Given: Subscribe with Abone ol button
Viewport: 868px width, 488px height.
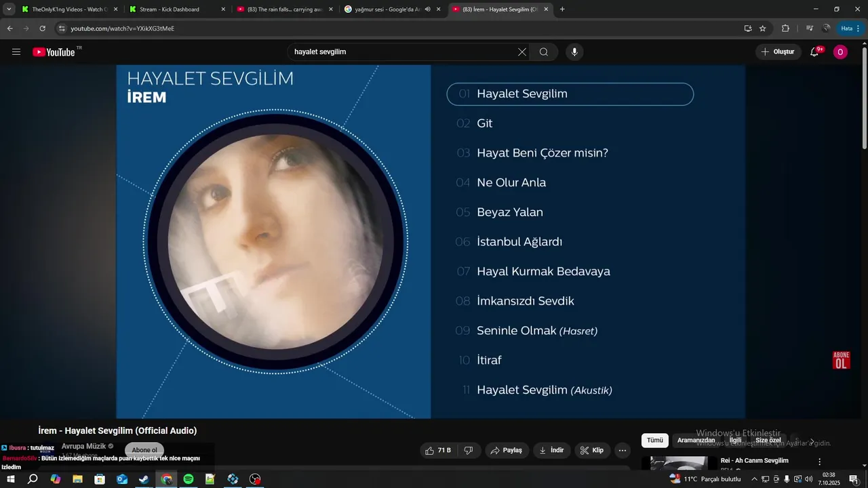Looking at the screenshot, I should coord(144,450).
